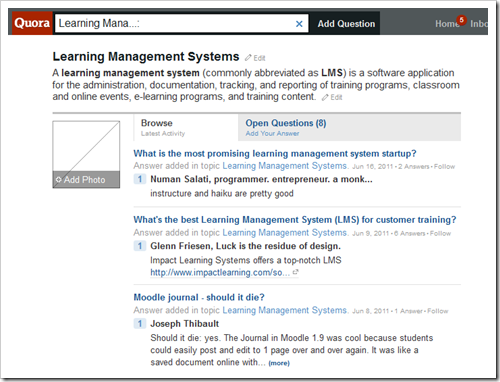Open topic link under Moodle journal question
Viewport: 500px width, 382px height.
click(x=285, y=310)
